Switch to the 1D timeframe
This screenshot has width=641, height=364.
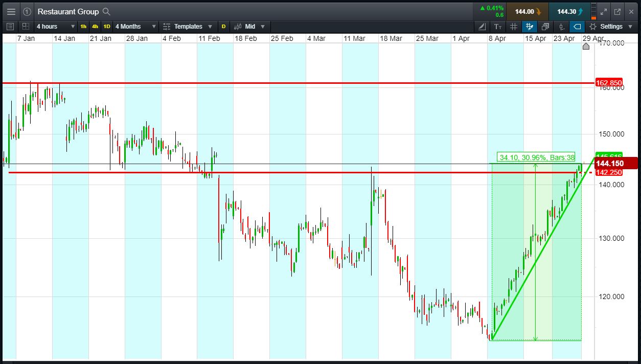click(107, 27)
